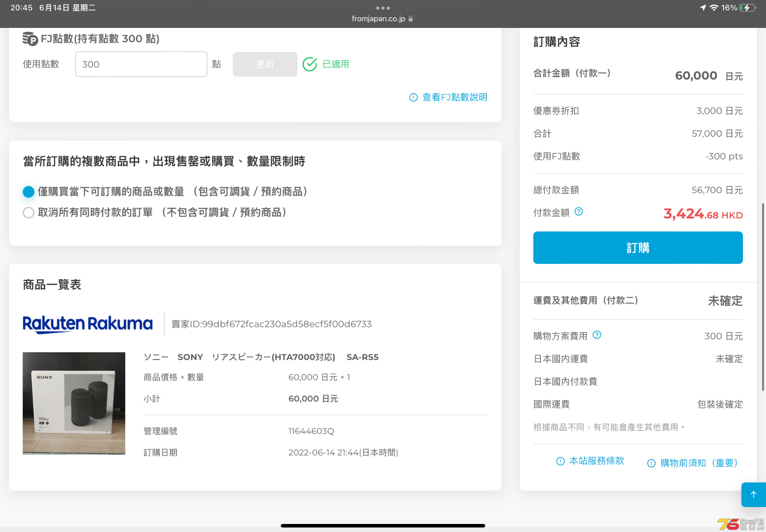Click the info icon before 本站服務條款
Viewport: 766px width, 532px height.
click(x=560, y=461)
